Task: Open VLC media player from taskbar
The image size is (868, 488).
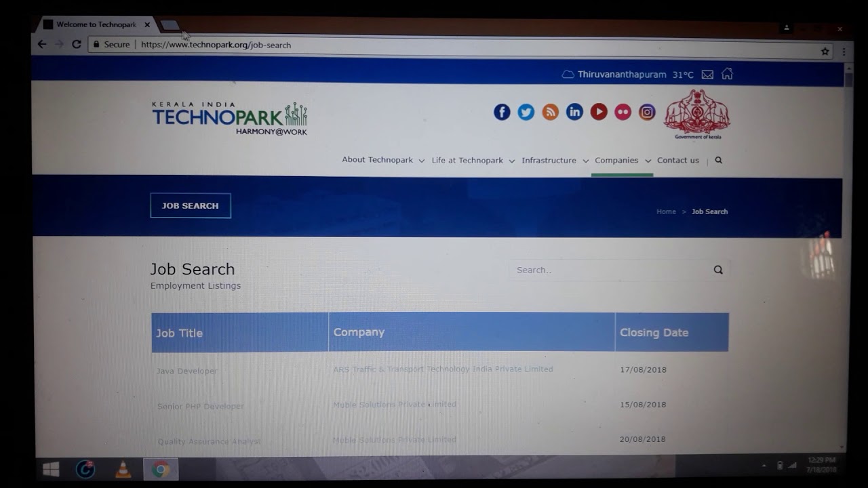Action: [123, 469]
